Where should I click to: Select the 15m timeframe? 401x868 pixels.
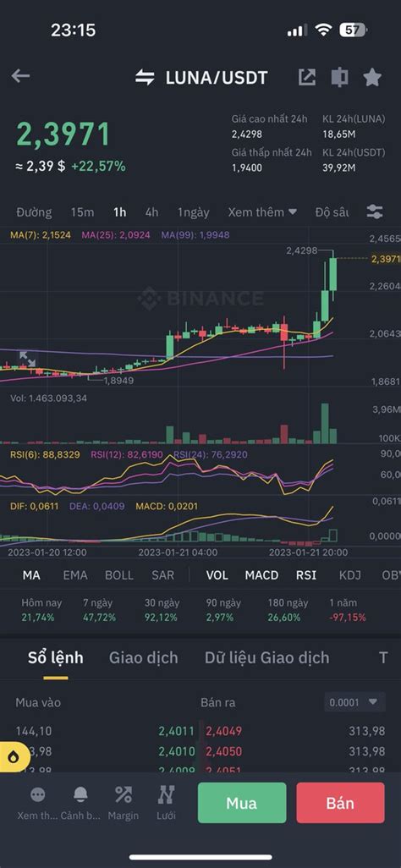pyautogui.click(x=82, y=212)
